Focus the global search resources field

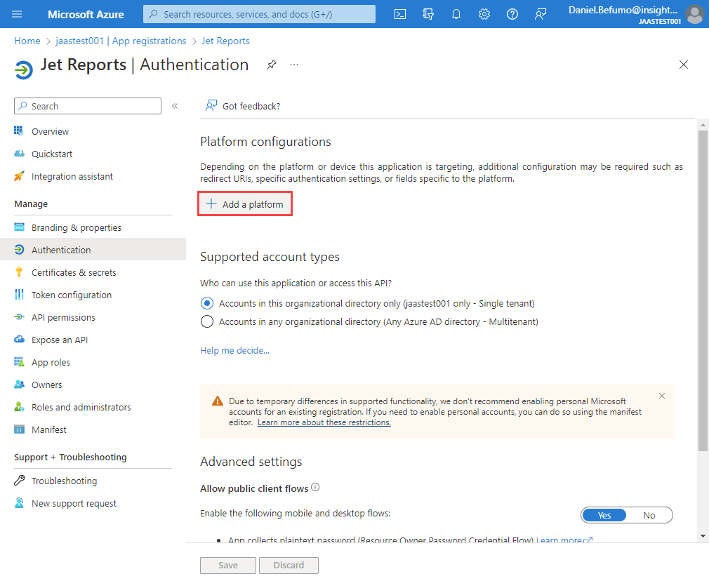(259, 14)
